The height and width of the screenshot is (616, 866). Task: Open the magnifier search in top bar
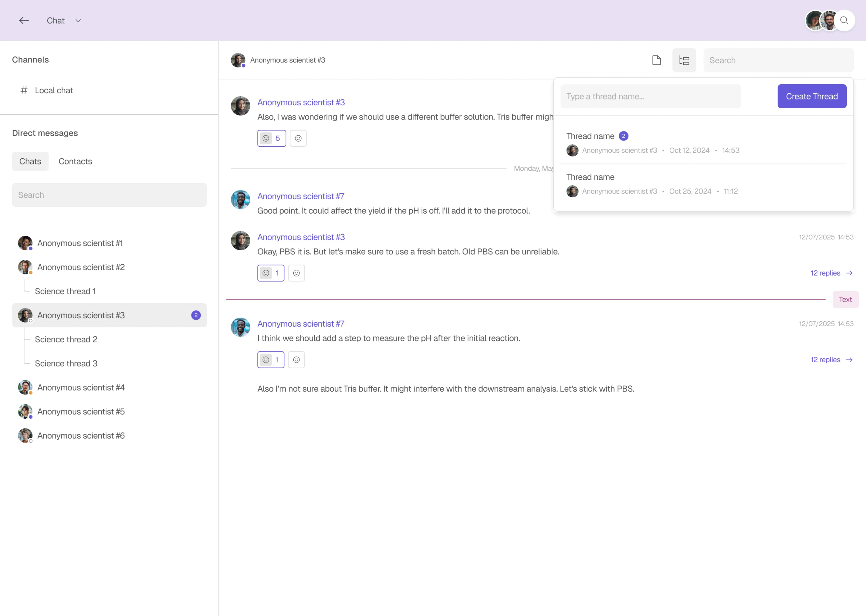point(844,21)
